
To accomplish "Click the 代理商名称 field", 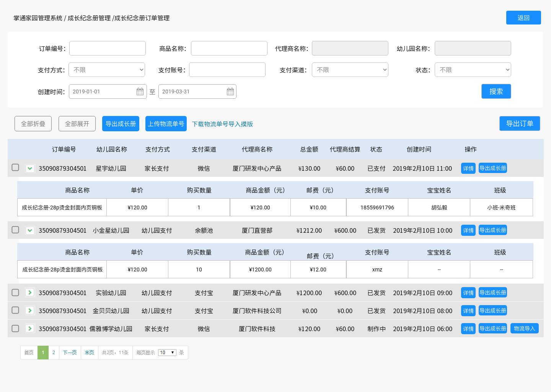I will 350,48.
